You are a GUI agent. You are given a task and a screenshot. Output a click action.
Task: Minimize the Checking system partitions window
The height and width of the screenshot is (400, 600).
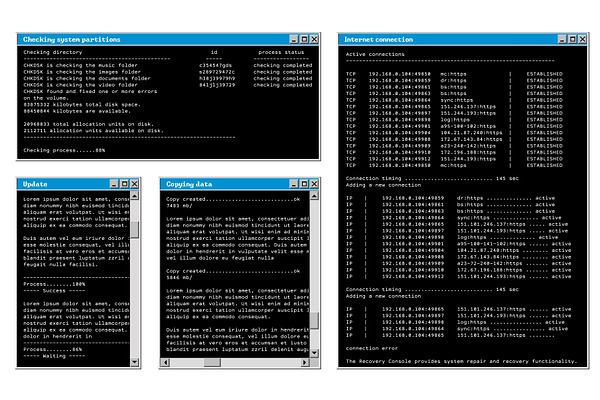294,39
